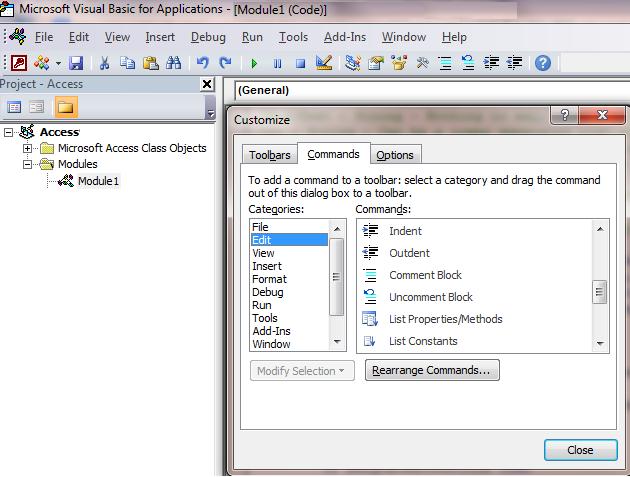
Task: Open the Add-Ins menu in the menu bar
Action: click(x=345, y=37)
